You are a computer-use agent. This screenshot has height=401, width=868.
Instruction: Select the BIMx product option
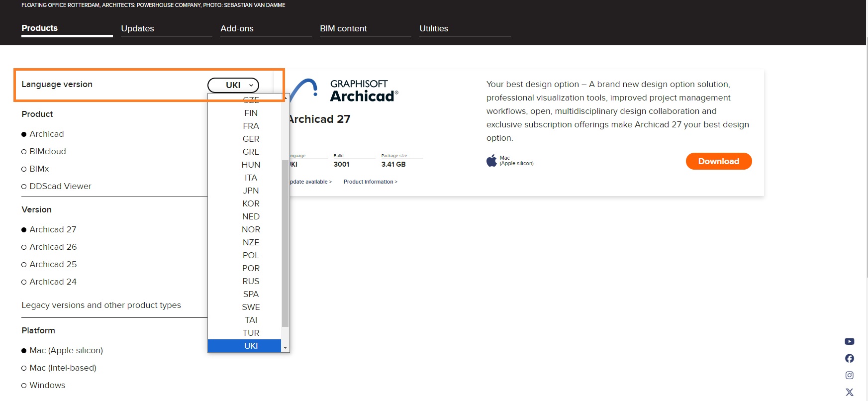[x=35, y=169]
